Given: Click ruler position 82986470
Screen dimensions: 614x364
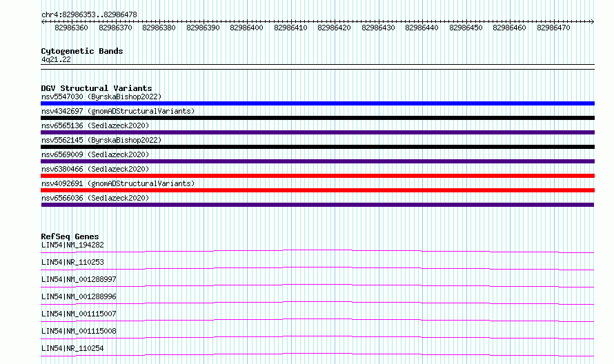Looking at the screenshot, I should (553, 28).
